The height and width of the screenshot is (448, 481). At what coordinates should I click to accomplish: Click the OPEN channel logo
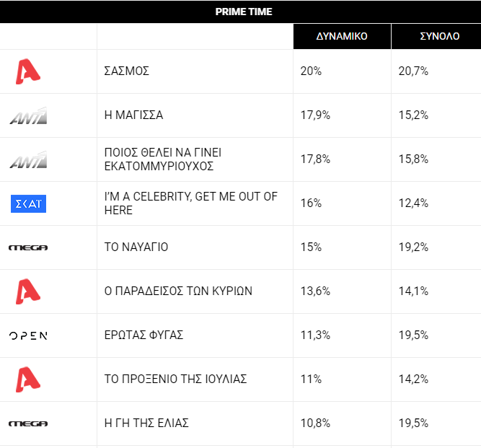(28, 335)
